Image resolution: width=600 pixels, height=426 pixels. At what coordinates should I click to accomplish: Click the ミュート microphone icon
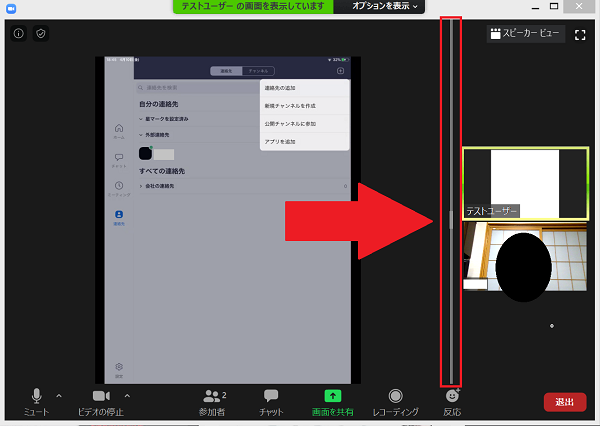tap(37, 396)
